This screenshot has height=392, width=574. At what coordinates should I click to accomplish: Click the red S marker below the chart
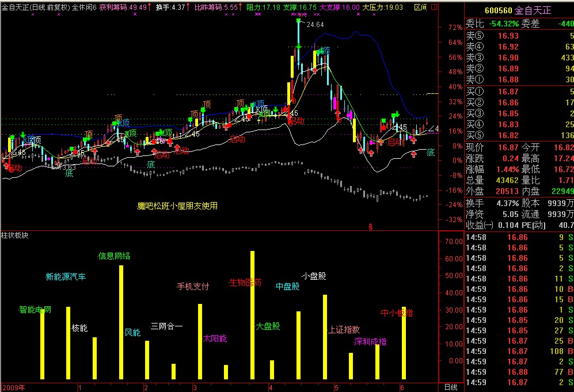[x=370, y=227]
